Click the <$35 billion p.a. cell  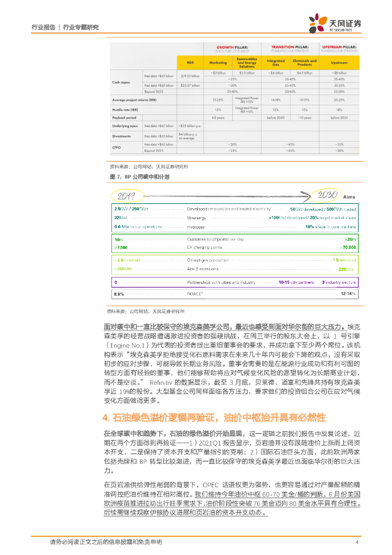pyautogui.click(x=190, y=126)
